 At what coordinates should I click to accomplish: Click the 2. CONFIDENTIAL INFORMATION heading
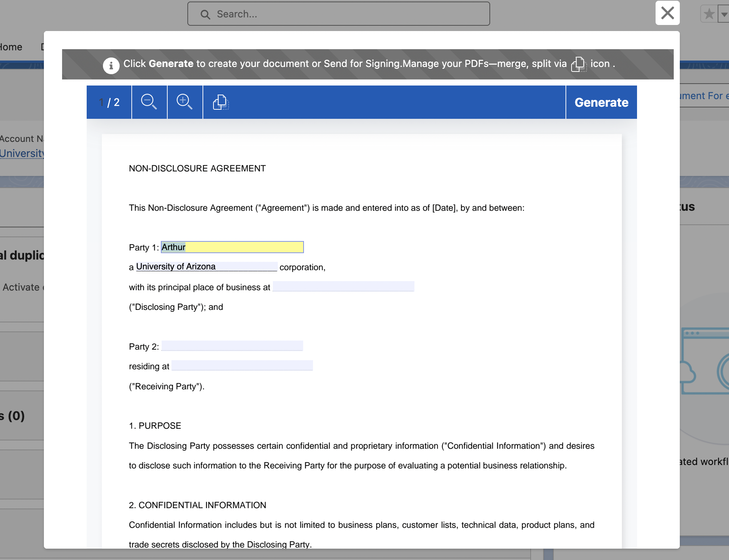[x=197, y=505]
